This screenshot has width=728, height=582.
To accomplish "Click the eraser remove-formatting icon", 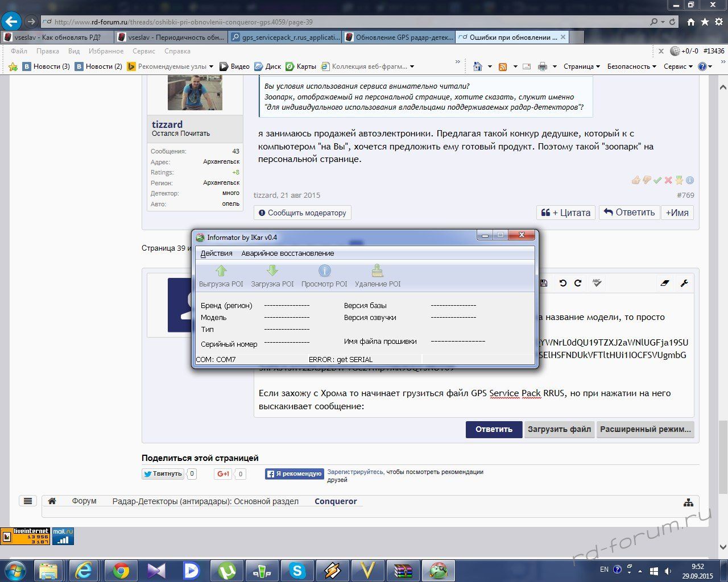I will pos(664,283).
